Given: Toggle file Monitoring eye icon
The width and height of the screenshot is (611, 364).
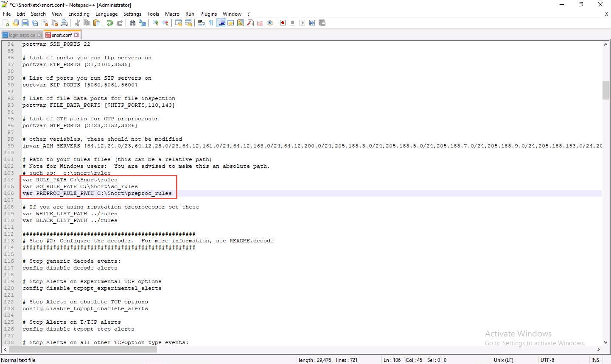Looking at the screenshot, I should 270,23.
